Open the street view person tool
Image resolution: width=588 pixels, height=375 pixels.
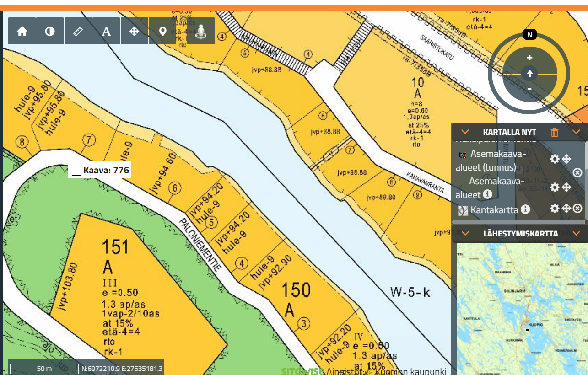200,31
